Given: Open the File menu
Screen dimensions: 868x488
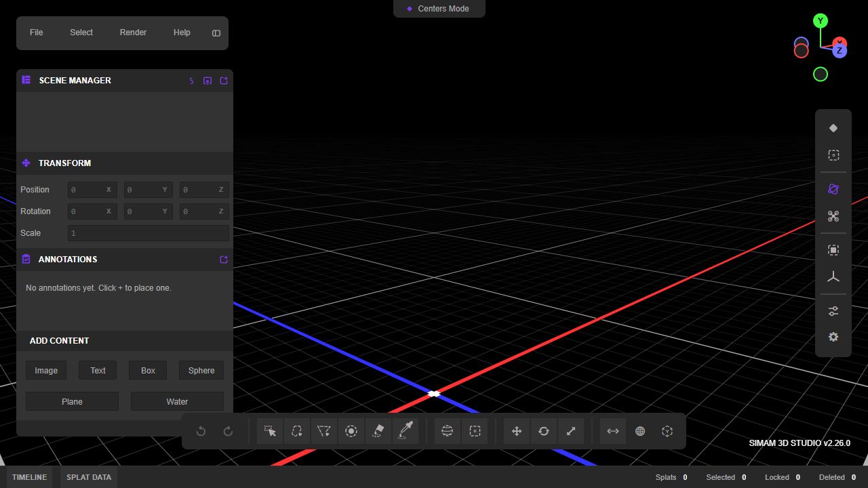Looking at the screenshot, I should point(37,33).
